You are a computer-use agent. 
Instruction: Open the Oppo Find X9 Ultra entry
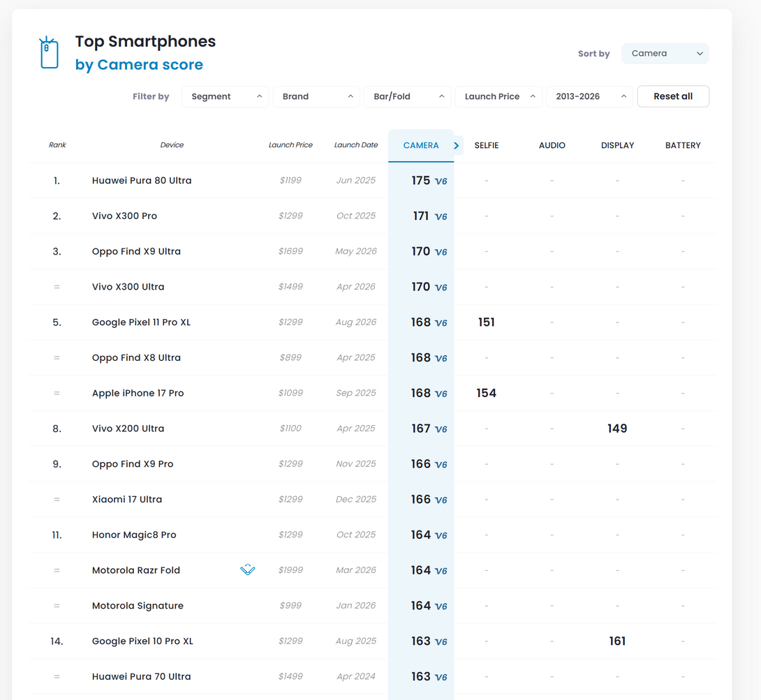click(x=136, y=251)
